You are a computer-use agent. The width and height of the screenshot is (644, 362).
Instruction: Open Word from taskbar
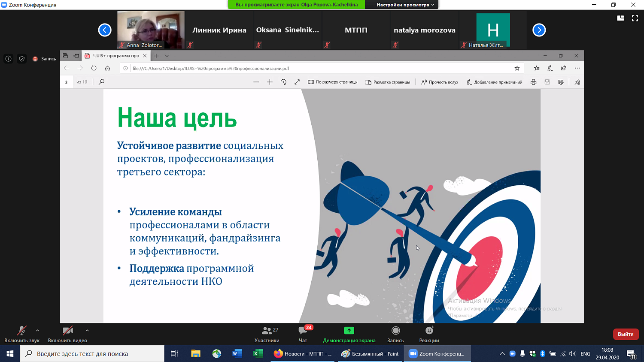click(237, 354)
